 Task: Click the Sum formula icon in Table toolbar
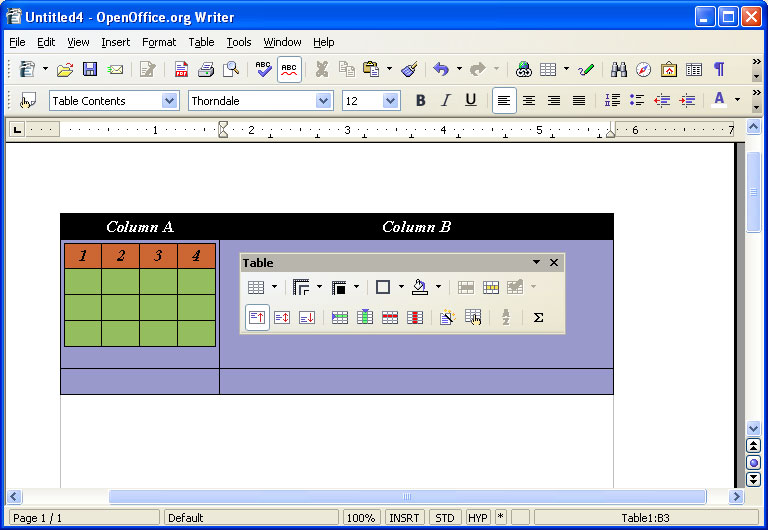[538, 317]
